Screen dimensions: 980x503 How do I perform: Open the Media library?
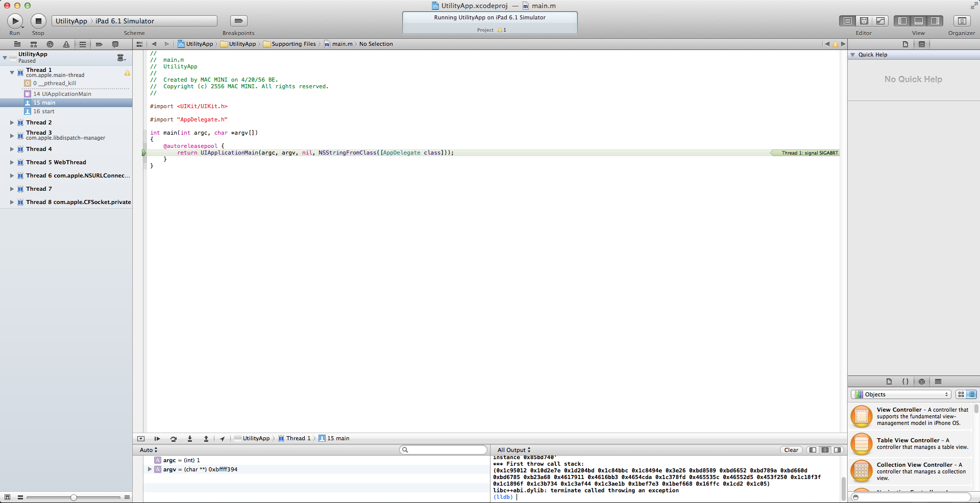pyautogui.click(x=938, y=382)
